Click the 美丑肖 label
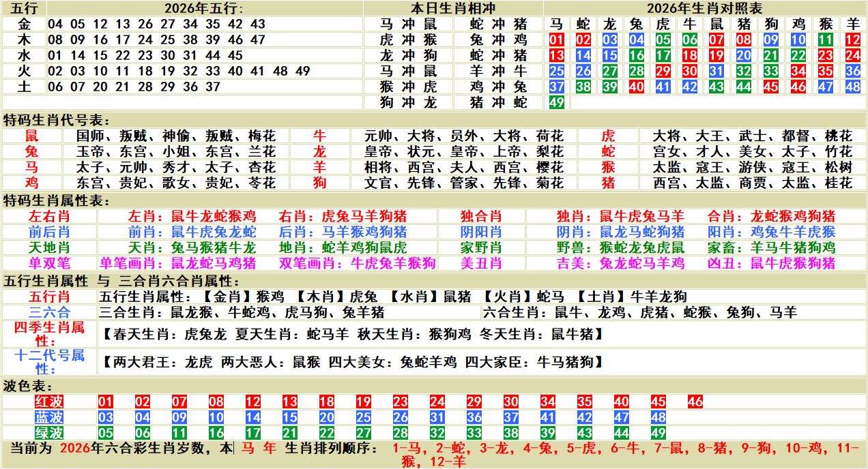The image size is (868, 469). [481, 263]
